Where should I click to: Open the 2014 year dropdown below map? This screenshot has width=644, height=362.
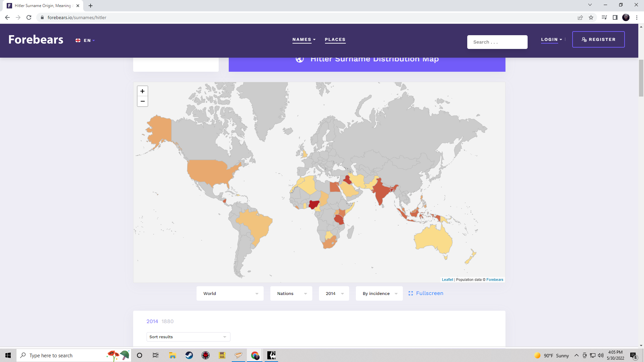(x=334, y=294)
